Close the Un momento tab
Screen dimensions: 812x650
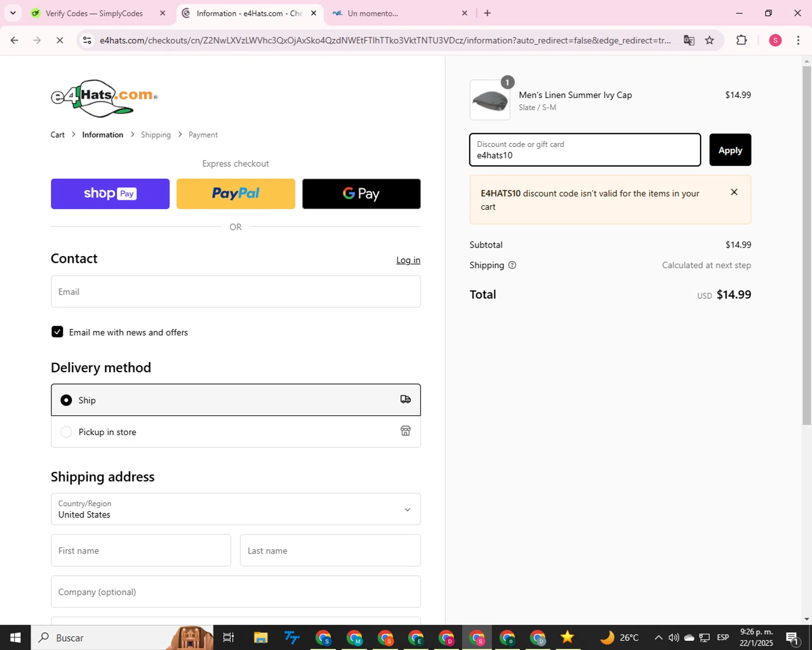tap(464, 13)
